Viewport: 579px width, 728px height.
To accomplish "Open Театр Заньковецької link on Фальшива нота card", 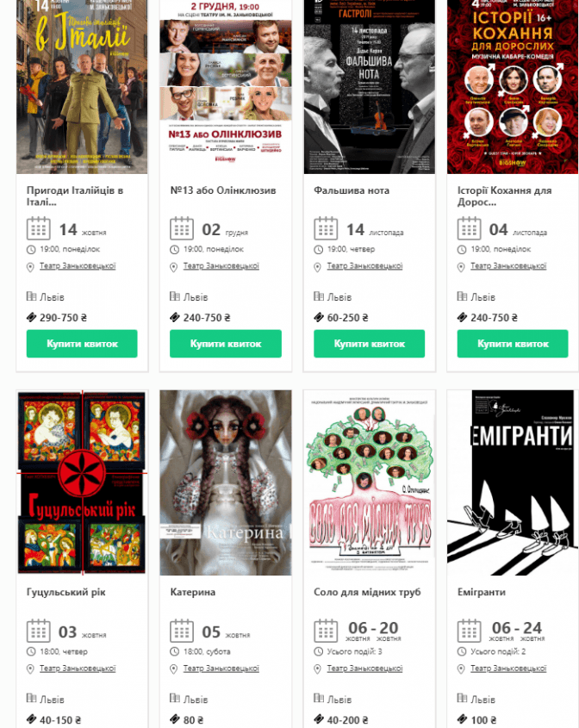I will pos(364,266).
